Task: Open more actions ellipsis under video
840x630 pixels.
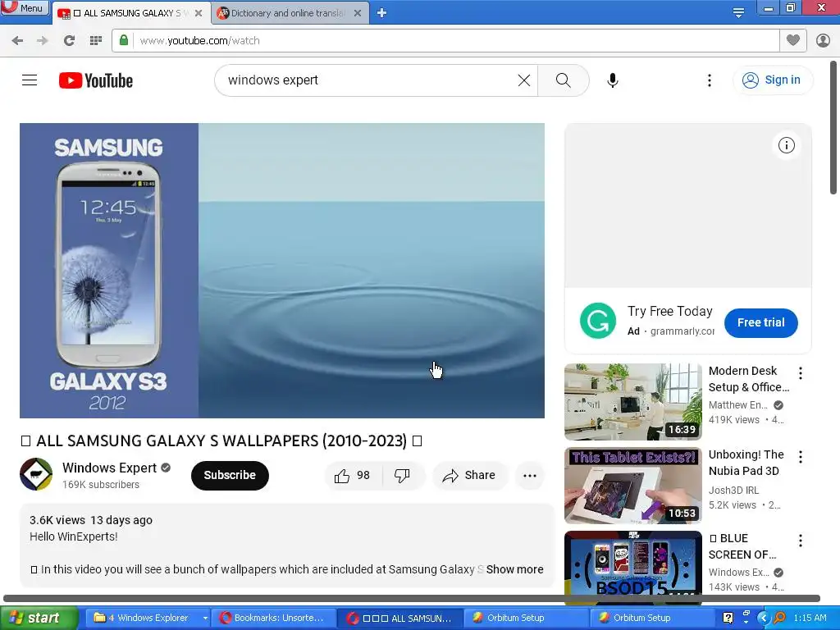Action: [x=530, y=475]
